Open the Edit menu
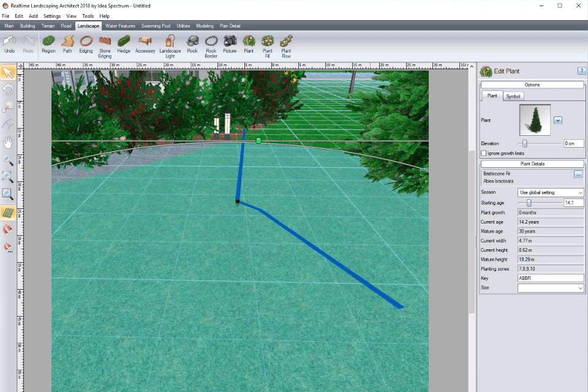 click(19, 16)
